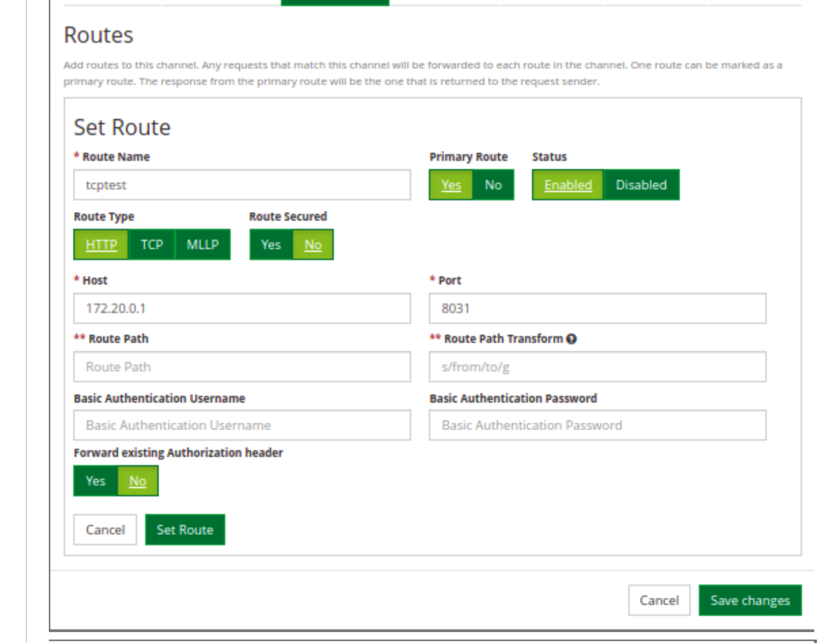Select No for forwarding the Authorization header
The image size is (840, 643).
138,481
